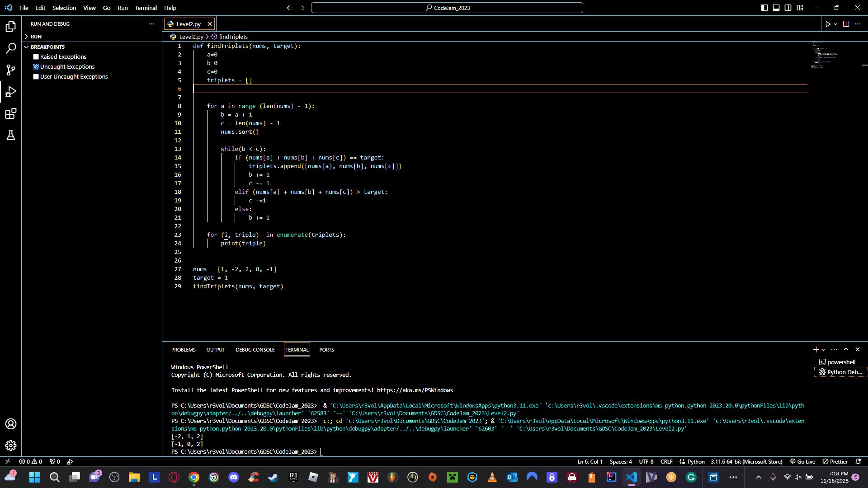This screenshot has width=868, height=488.
Task: Click the CodeJam_2023 command center search box
Action: (x=447, y=8)
